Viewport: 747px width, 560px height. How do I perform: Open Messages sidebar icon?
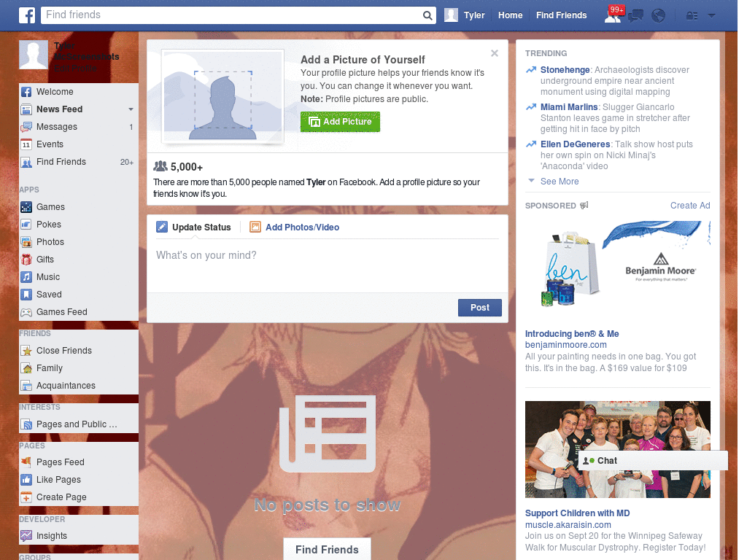(x=26, y=127)
